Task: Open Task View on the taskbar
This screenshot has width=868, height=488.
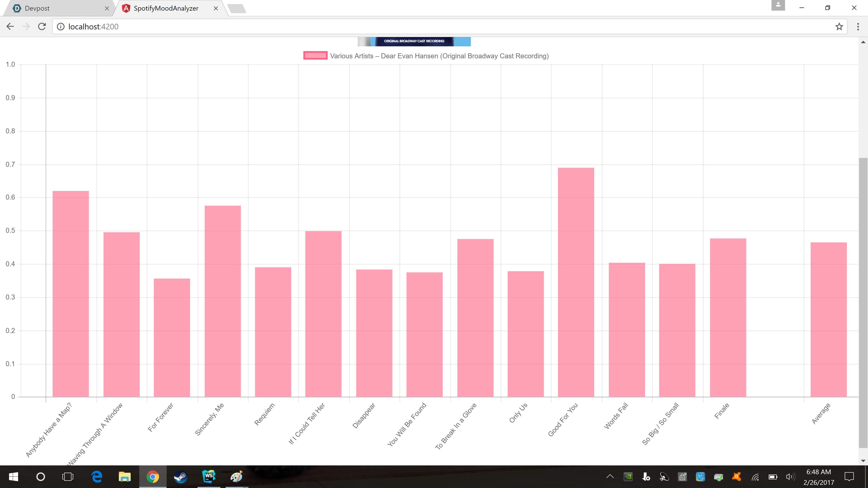Action: coord(68,477)
